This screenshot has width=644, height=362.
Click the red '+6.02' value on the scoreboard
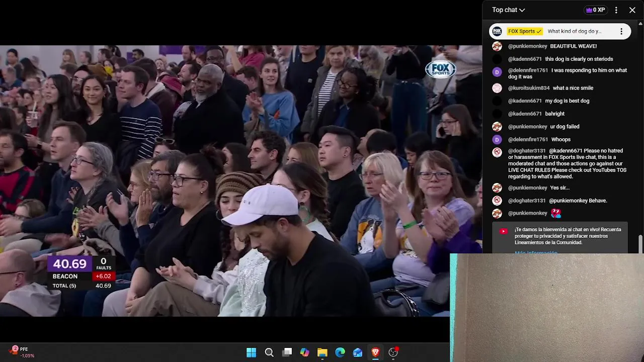[x=103, y=277]
